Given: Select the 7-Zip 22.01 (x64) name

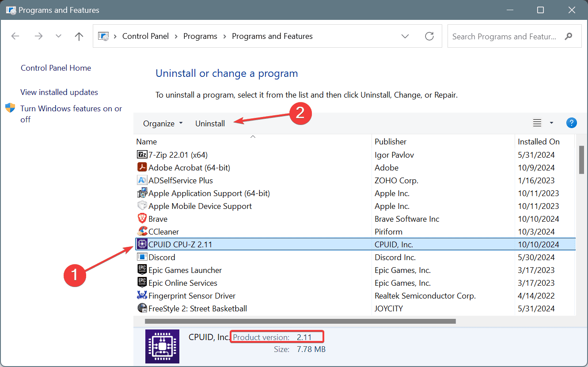Looking at the screenshot, I should coord(178,155).
